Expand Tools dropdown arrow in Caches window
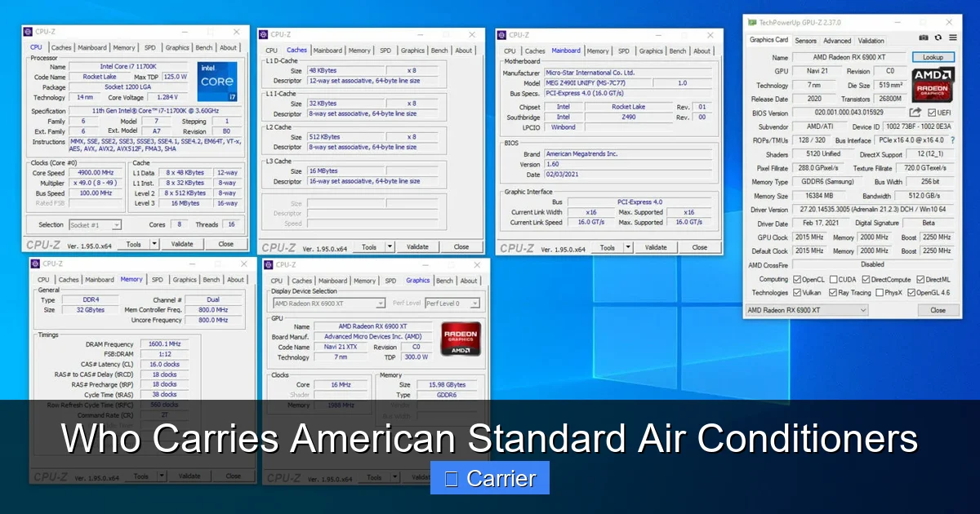The image size is (980, 514). tap(390, 246)
